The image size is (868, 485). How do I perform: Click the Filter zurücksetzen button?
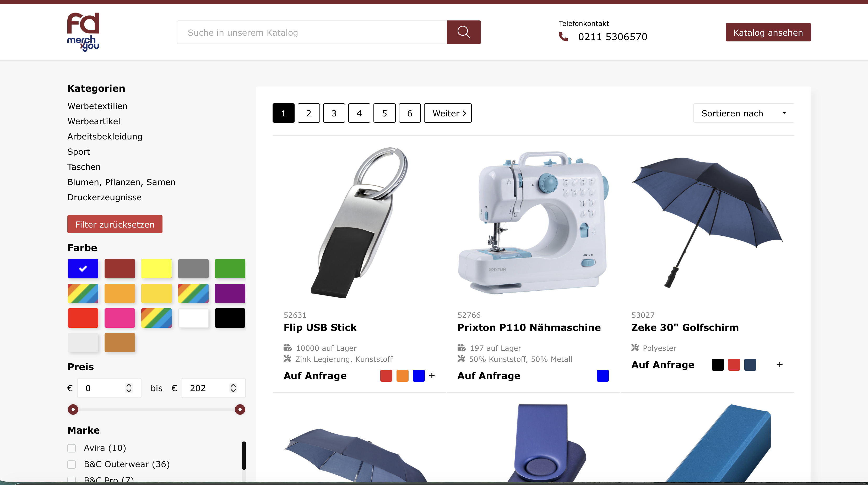pyautogui.click(x=115, y=224)
